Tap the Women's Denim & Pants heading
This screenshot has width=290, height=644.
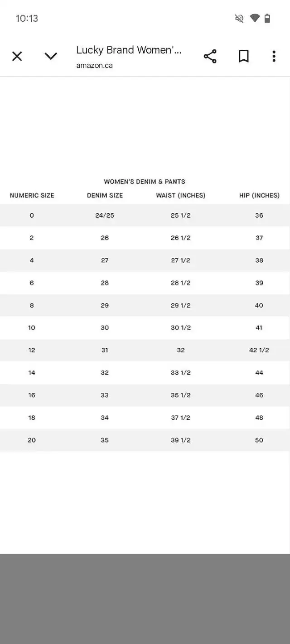click(x=145, y=182)
